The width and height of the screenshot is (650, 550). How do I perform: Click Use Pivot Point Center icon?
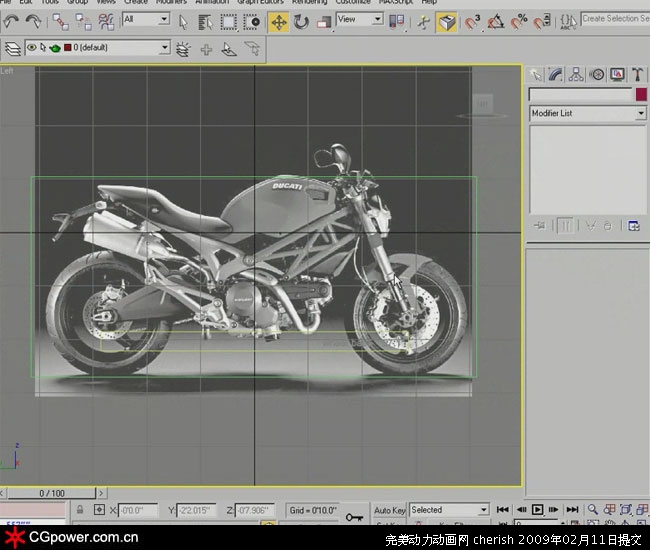[396, 22]
